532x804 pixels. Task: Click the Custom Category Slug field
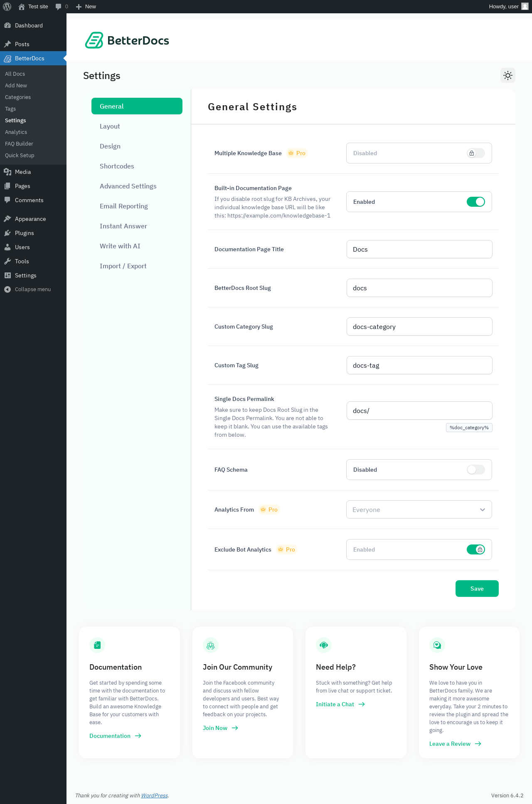tap(419, 327)
